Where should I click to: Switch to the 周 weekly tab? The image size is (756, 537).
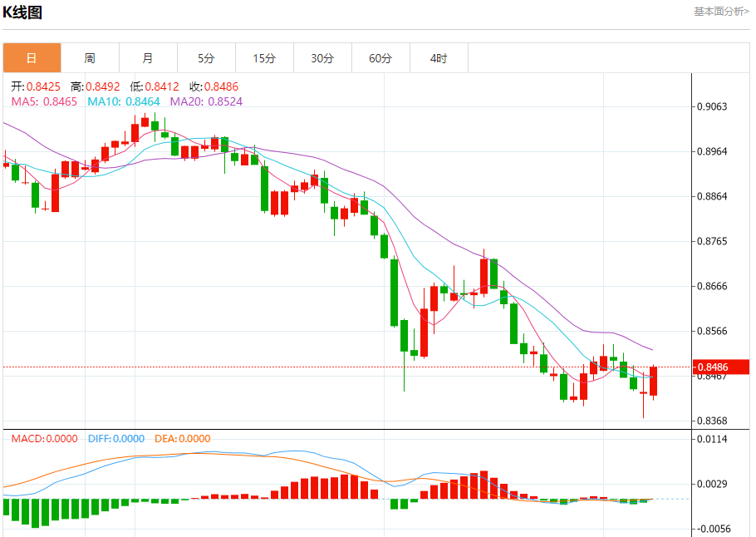91,58
